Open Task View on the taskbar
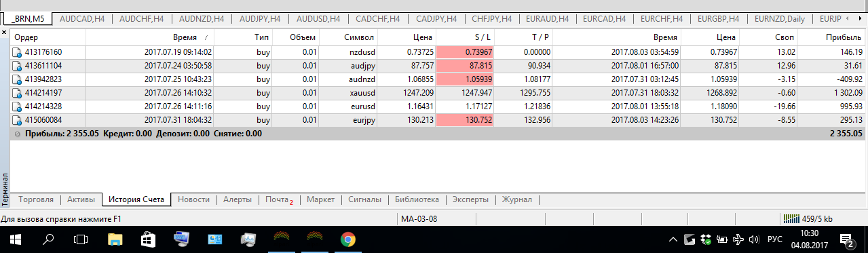 (81, 239)
